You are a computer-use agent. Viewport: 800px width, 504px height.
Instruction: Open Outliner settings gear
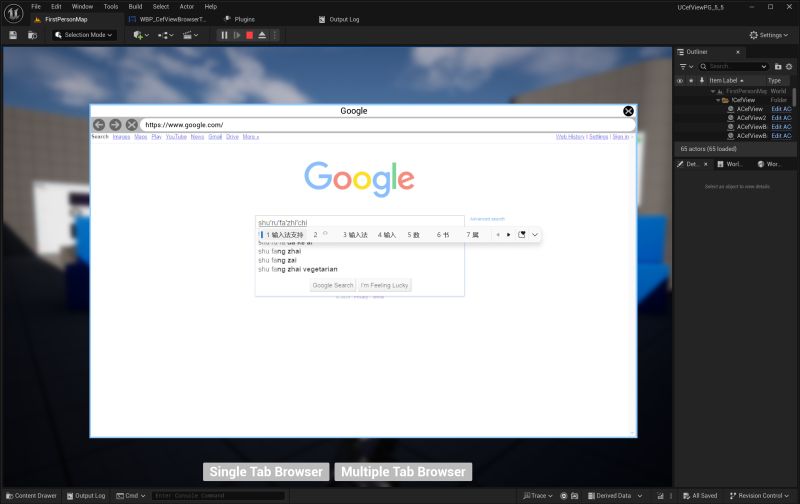pos(789,66)
